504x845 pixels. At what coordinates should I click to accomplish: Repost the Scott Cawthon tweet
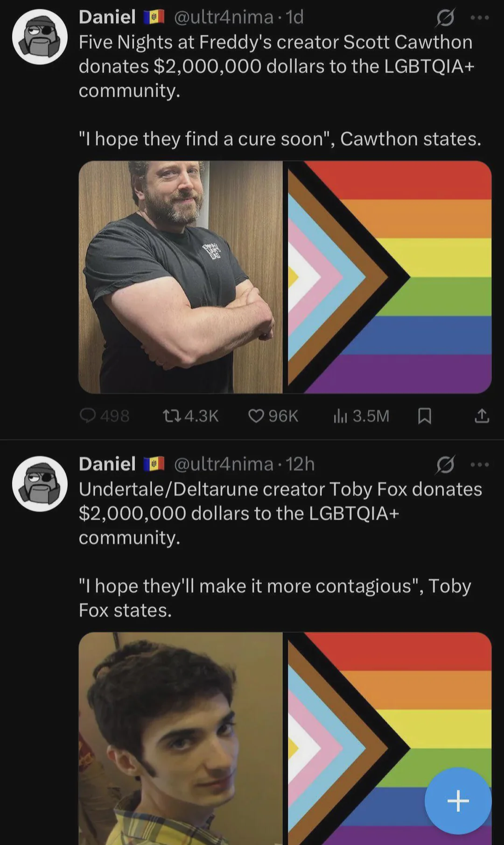point(190,415)
